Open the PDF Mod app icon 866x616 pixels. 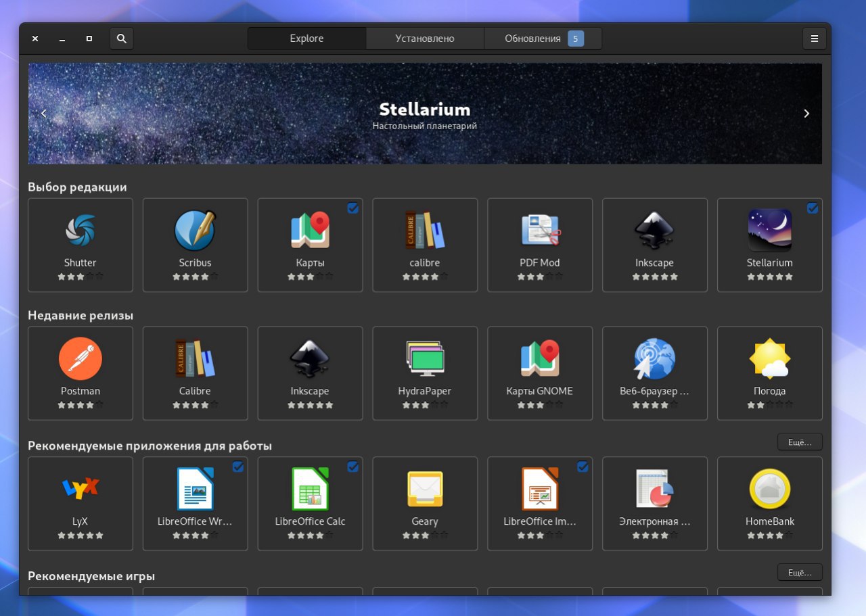540,230
